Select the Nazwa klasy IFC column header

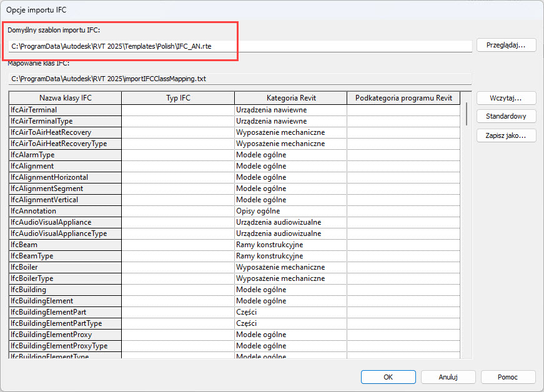coord(65,98)
